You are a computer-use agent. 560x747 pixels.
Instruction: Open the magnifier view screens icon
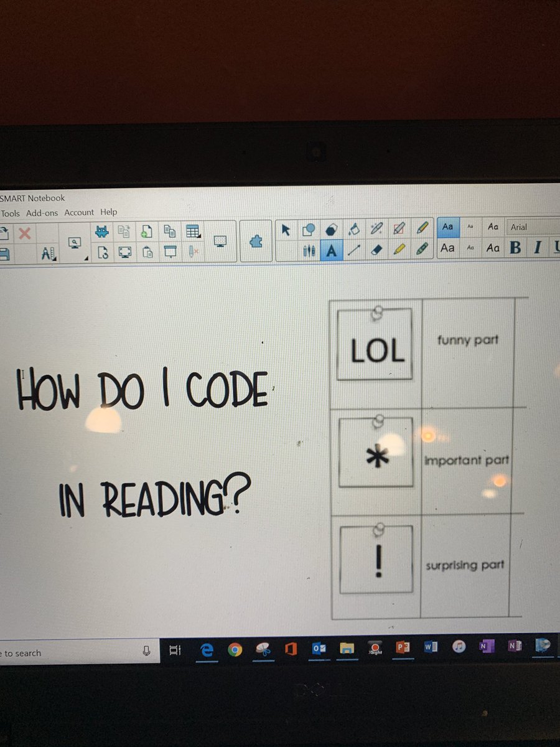point(75,243)
